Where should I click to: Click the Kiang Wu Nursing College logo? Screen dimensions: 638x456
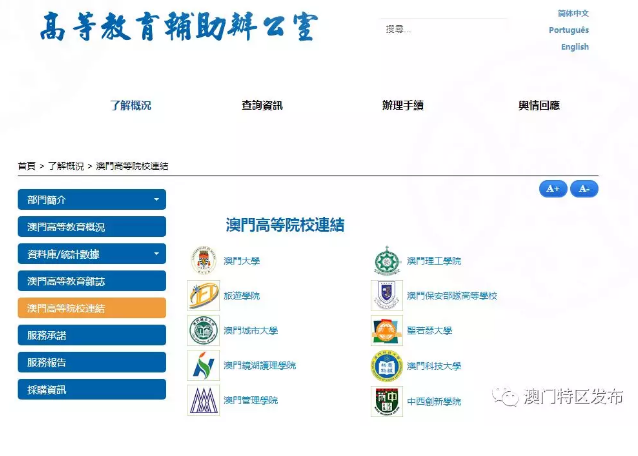[x=203, y=365]
